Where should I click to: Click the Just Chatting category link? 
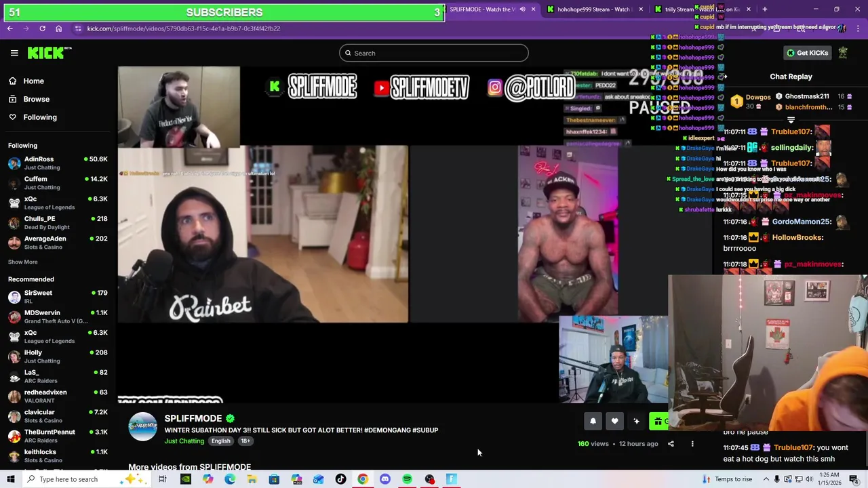pyautogui.click(x=184, y=441)
